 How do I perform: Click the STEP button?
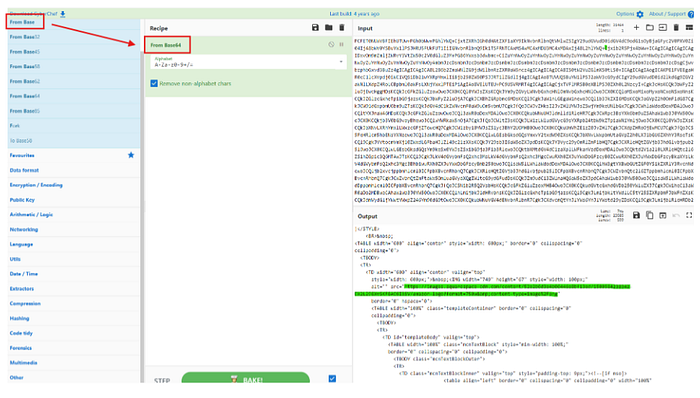pos(162,380)
